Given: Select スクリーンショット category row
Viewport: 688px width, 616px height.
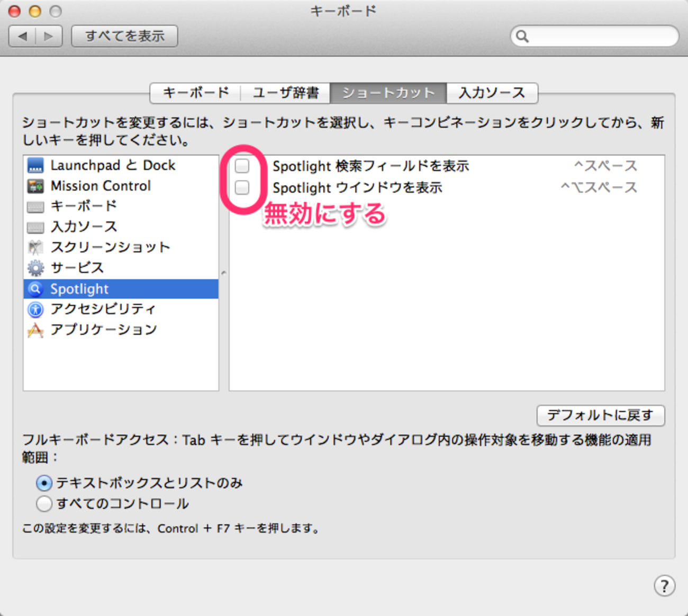Looking at the screenshot, I should pyautogui.click(x=121, y=248).
